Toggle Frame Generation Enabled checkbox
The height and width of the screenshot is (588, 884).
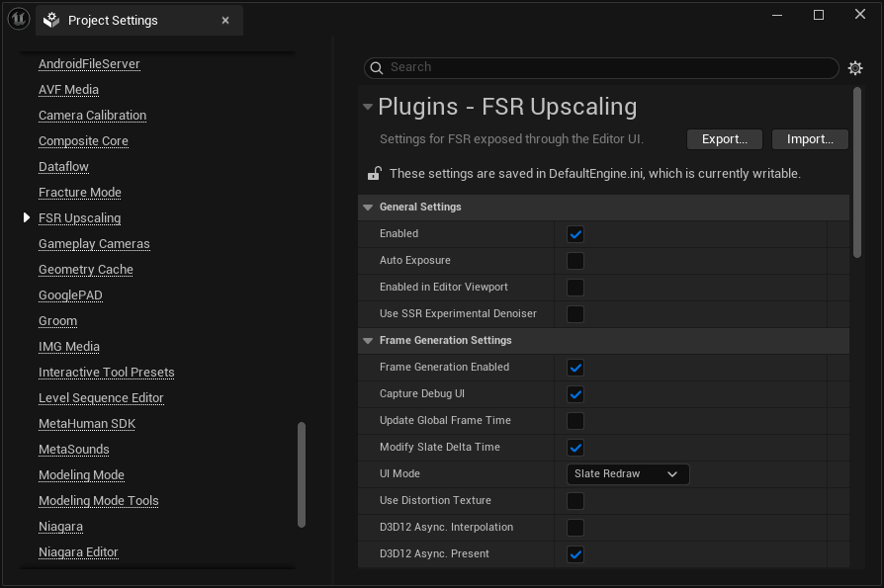coord(575,368)
